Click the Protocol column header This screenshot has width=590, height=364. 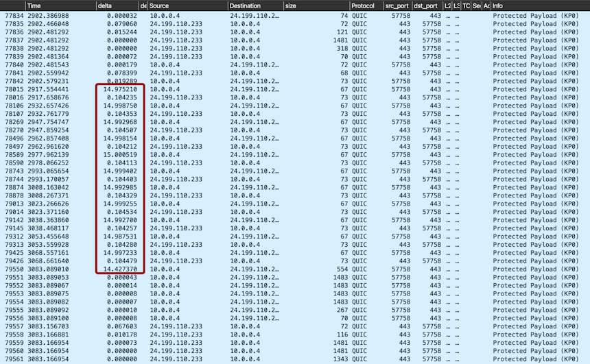tap(363, 5)
